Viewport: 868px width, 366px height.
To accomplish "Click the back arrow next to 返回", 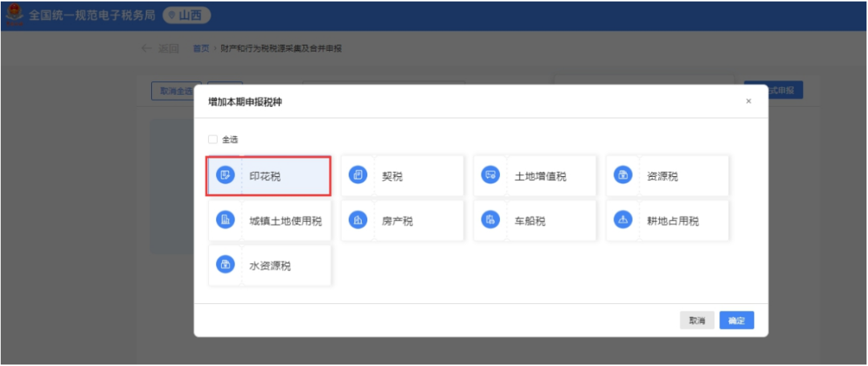I will [147, 48].
